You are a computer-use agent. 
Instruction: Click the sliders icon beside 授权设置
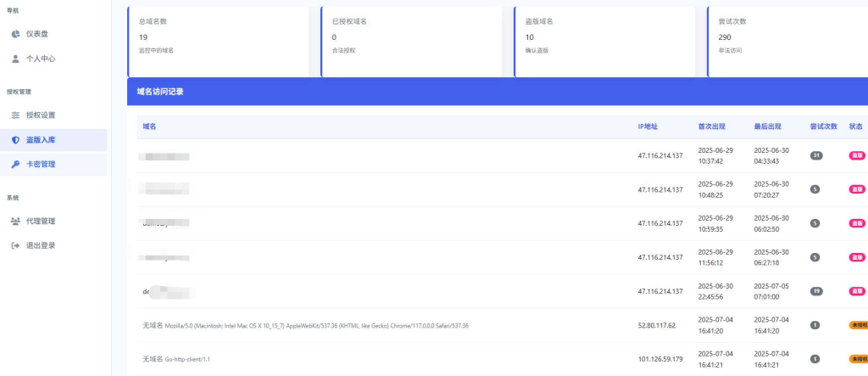pos(15,115)
